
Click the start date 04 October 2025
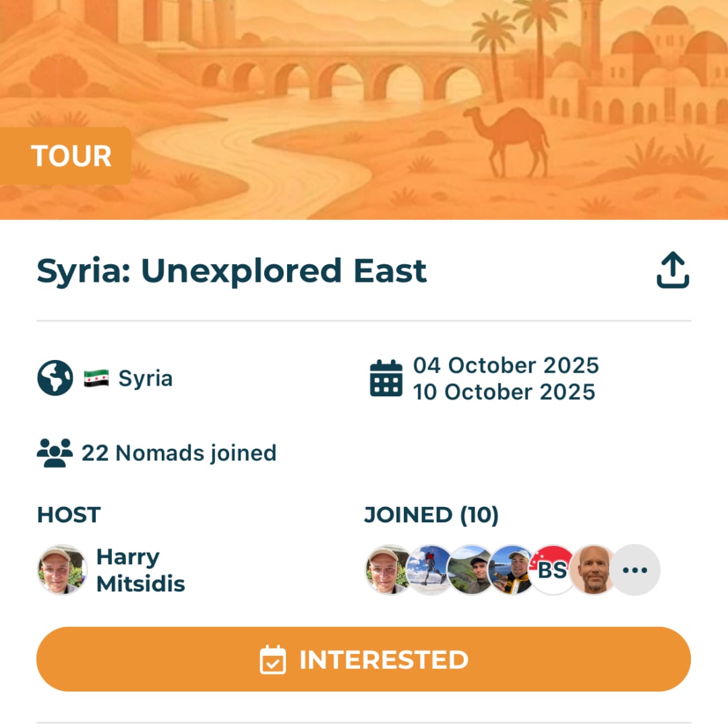506,365
